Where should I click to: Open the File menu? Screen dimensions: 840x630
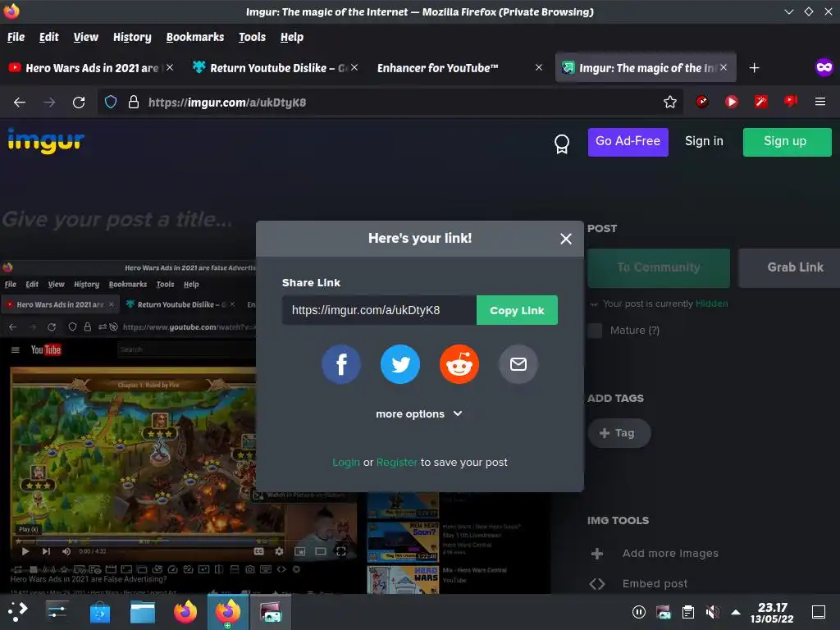click(x=16, y=37)
